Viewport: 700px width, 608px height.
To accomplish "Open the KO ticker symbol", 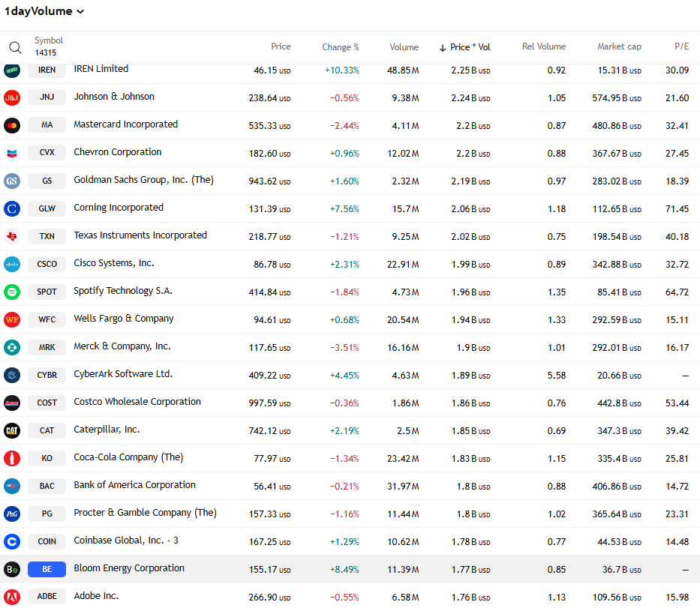I will click(x=47, y=458).
